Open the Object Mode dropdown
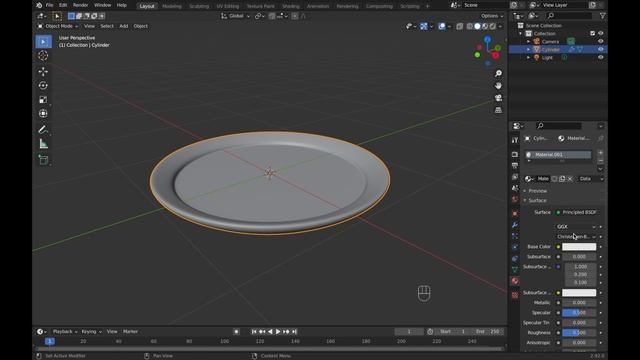This screenshot has width=640, height=360. [x=58, y=26]
